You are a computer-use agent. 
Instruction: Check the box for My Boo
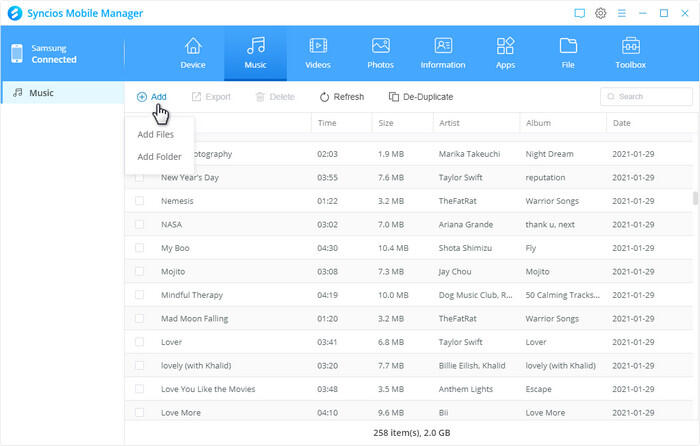tap(139, 248)
